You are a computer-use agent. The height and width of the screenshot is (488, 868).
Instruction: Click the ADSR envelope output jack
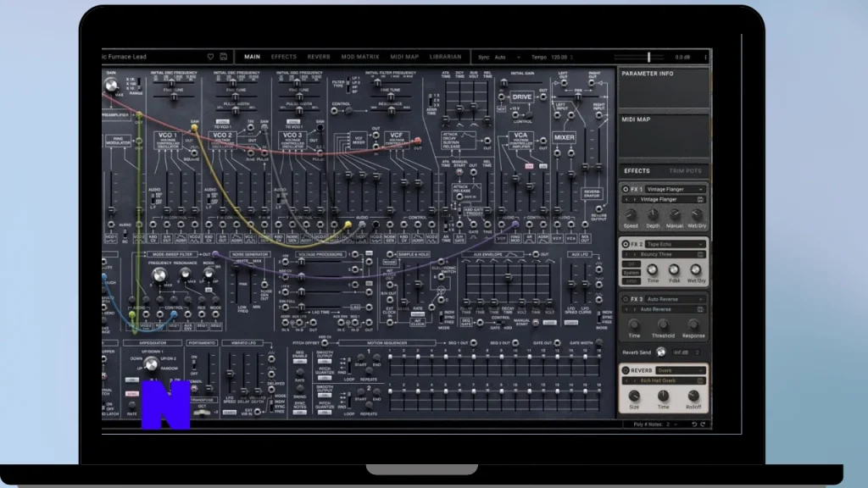[x=487, y=141]
